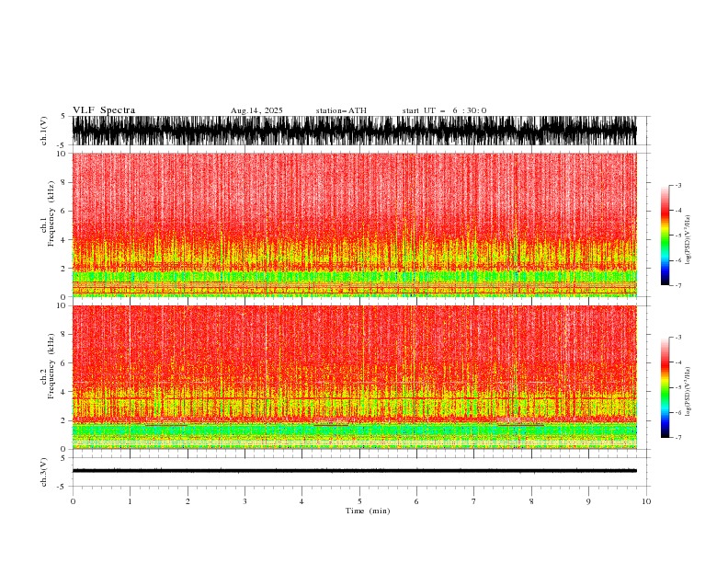Click the ch.1 frequency tick "8"
This screenshot has width=728, height=563.
[63, 182]
